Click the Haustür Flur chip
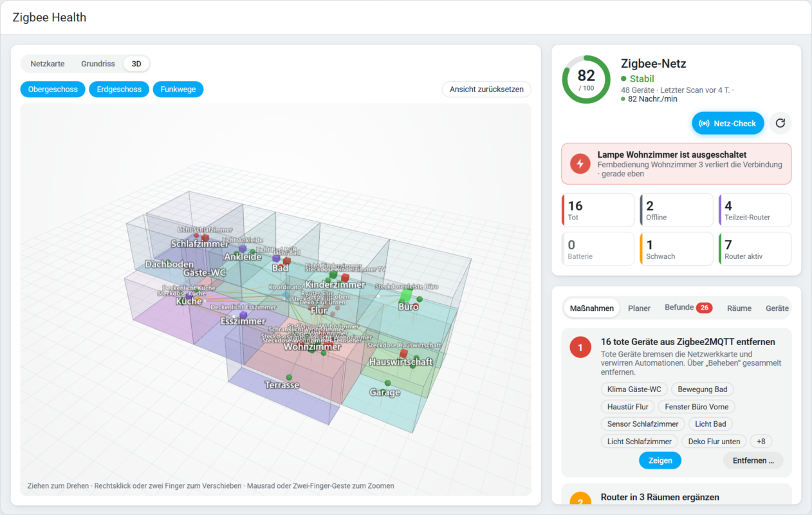 [627, 407]
